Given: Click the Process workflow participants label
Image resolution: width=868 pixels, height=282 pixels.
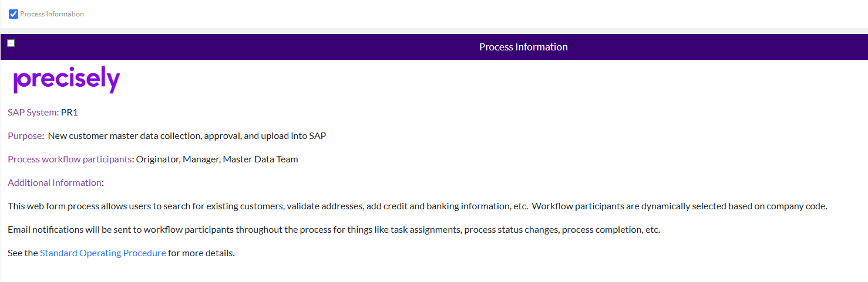Looking at the screenshot, I should pos(69,159).
